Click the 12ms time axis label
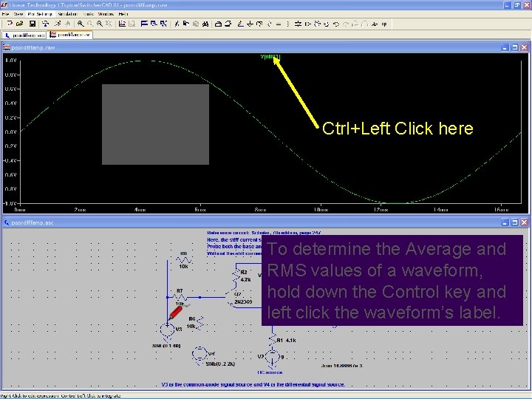The height and width of the screenshot is (399, 532). tap(381, 210)
